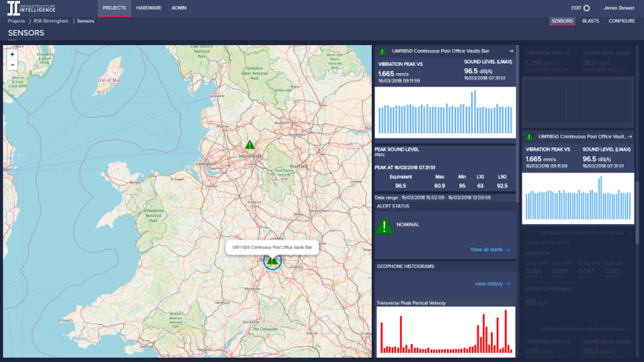This screenshot has height=362, width=644.
Task: Click the Max value '60.9'
Action: point(440,186)
